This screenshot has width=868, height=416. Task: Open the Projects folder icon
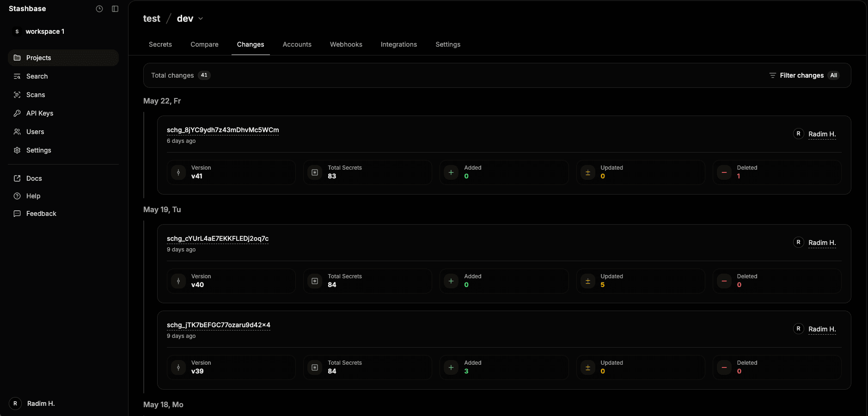coord(17,58)
